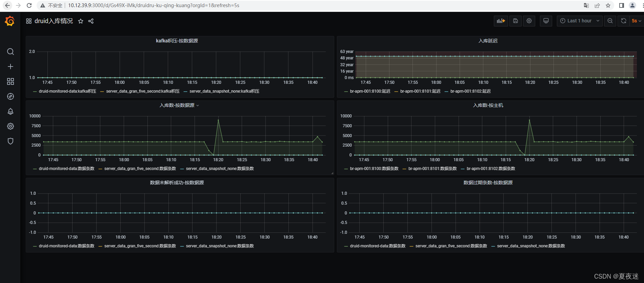Toggle browser side panel icon
Screen dimensions: 644x283
[x=622, y=5]
